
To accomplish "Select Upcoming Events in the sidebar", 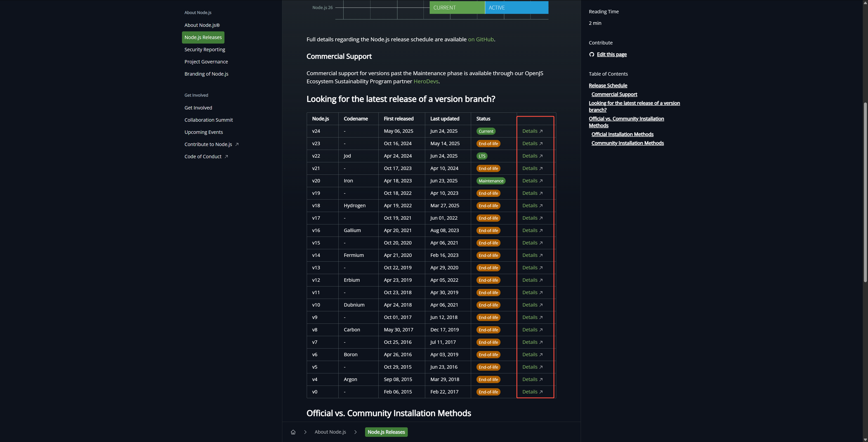I will [x=203, y=132].
